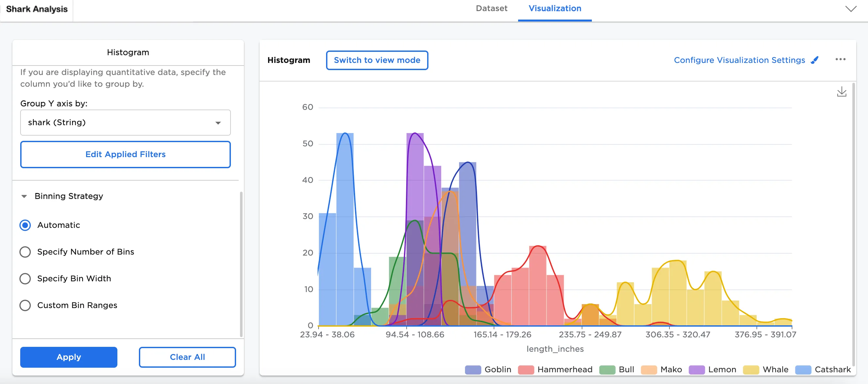Toggle Lemon series via legend swatch
This screenshot has height=384, width=868.
pos(696,370)
